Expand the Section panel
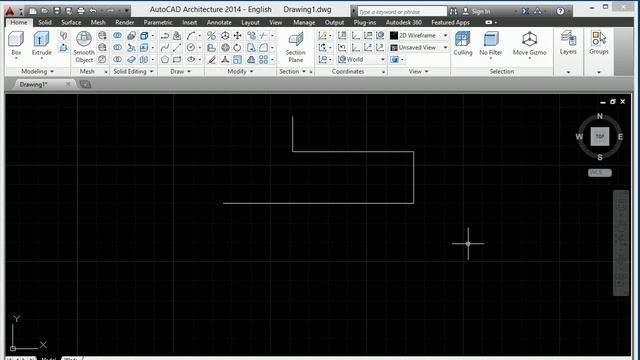This screenshot has width=640, height=360. pyautogui.click(x=292, y=71)
